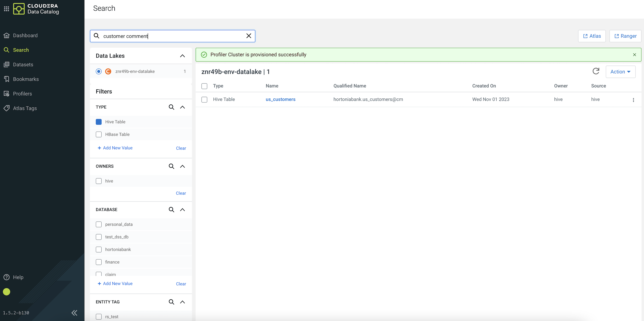Click the refresh results icon
Image resolution: width=644 pixels, height=321 pixels.
coord(596,71)
